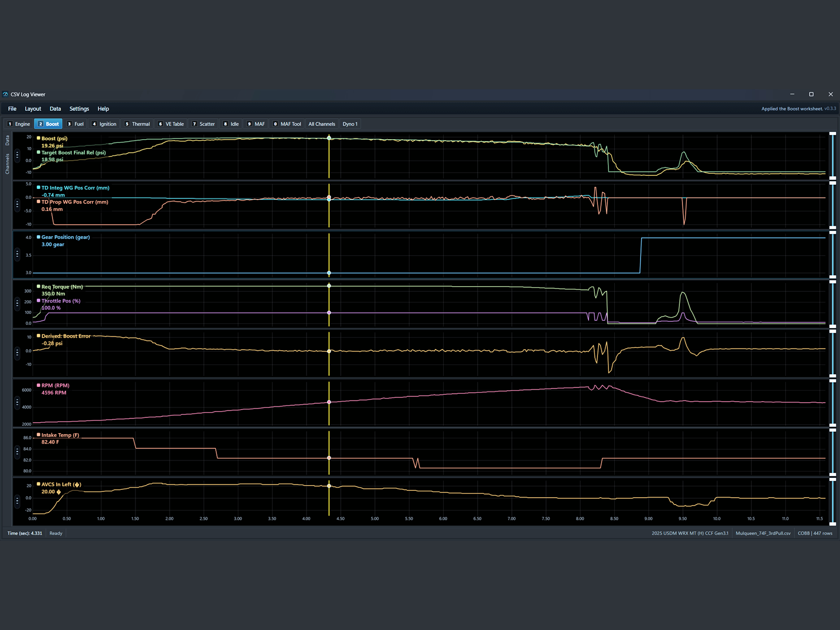This screenshot has width=840, height=630.
Task: Click the cursor marker on the Intake Temp trace
Action: pyautogui.click(x=329, y=458)
